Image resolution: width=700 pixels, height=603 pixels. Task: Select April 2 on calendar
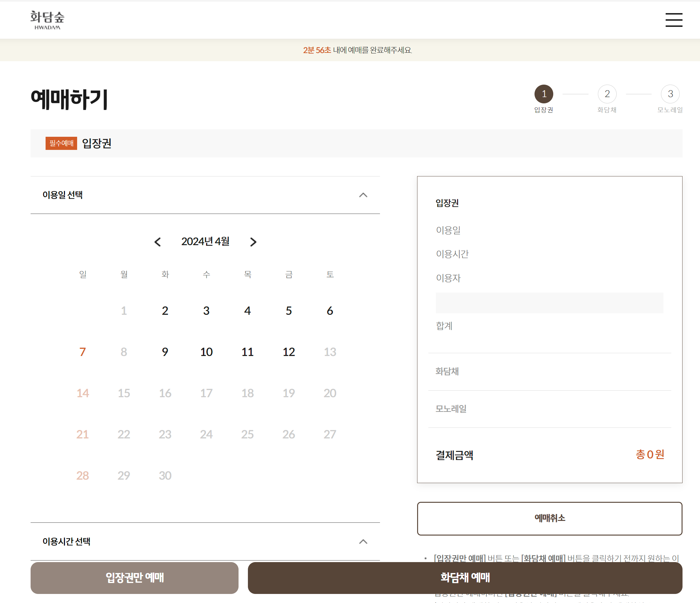pos(165,311)
